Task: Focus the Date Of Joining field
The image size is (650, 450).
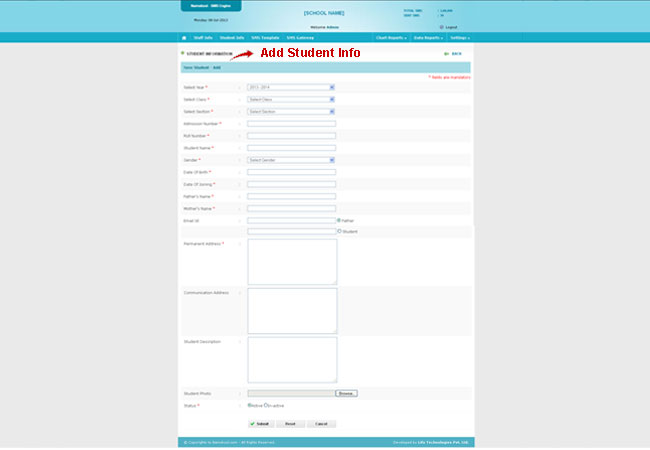Action: (x=291, y=184)
